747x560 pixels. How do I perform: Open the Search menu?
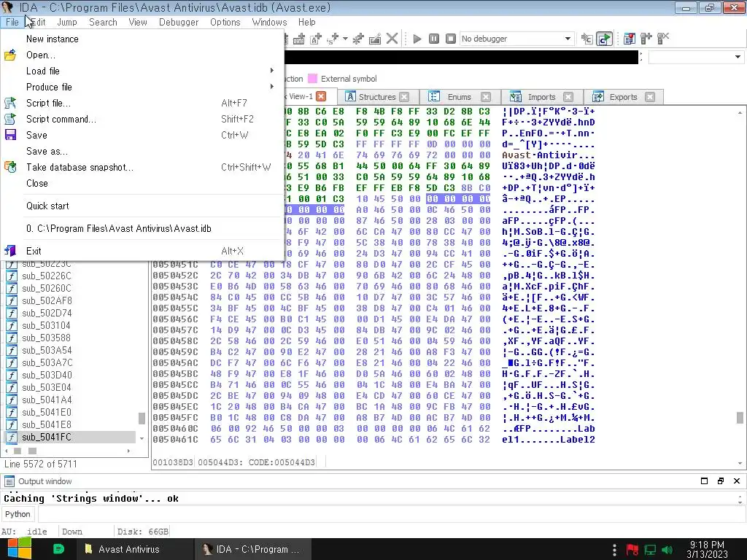103,23
